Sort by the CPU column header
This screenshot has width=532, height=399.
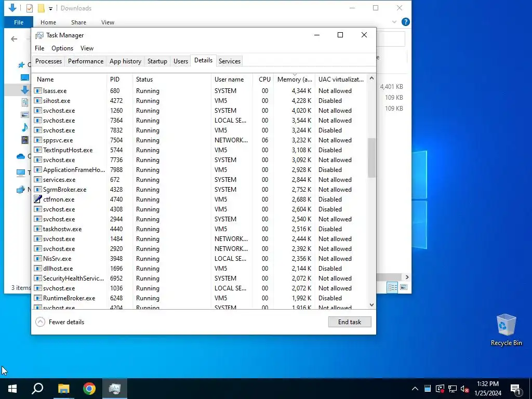(263, 79)
